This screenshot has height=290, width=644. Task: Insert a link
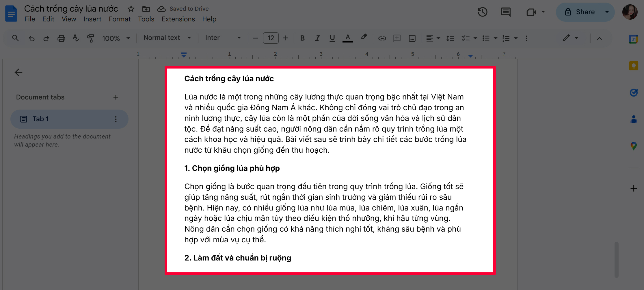pyautogui.click(x=382, y=38)
